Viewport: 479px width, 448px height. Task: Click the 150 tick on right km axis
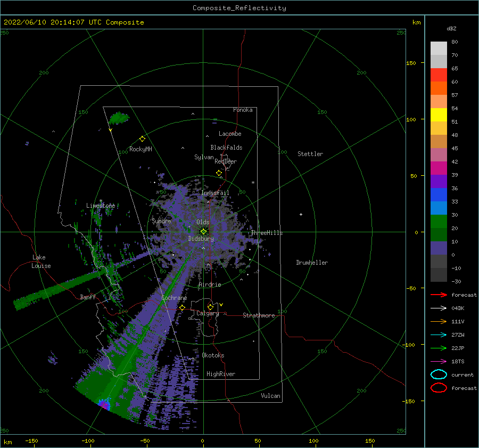[x=411, y=63]
